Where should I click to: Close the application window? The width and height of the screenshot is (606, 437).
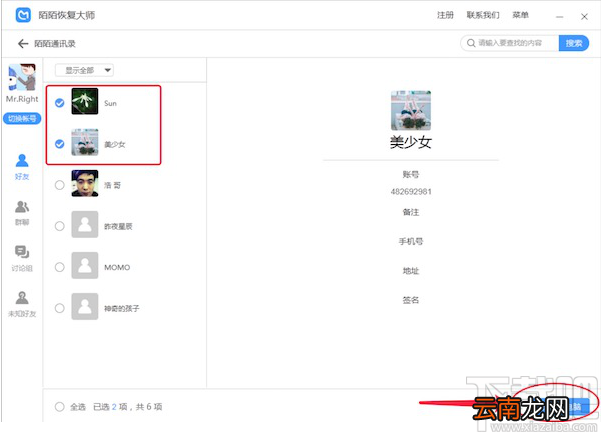point(584,16)
